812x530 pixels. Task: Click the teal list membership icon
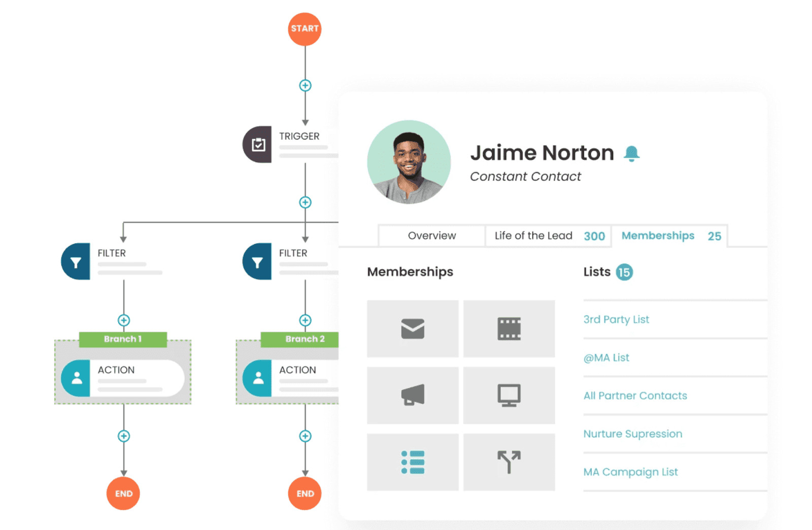(412, 462)
